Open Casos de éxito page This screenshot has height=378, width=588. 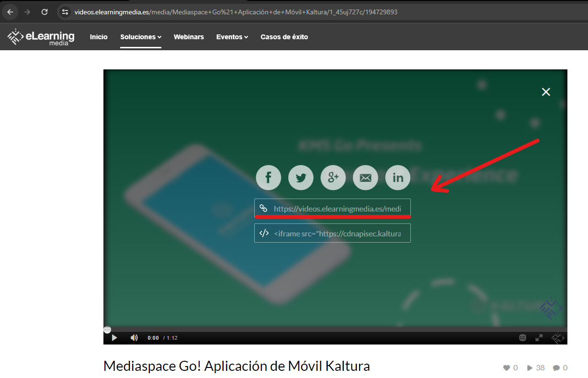(284, 37)
